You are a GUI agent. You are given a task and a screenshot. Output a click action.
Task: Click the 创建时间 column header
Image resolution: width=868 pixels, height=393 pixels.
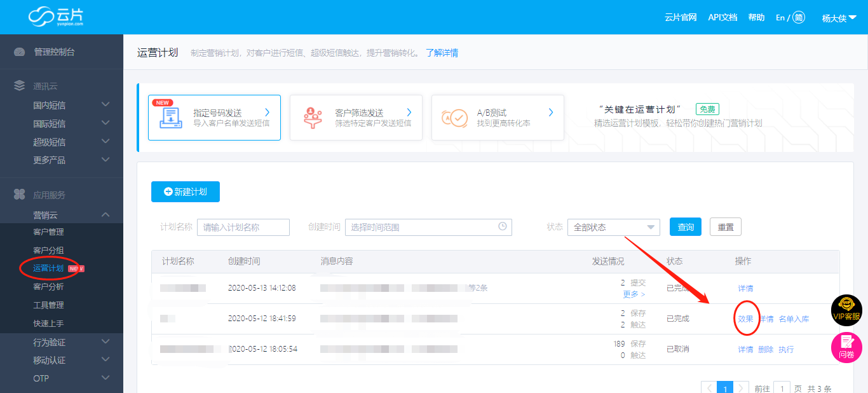244,261
